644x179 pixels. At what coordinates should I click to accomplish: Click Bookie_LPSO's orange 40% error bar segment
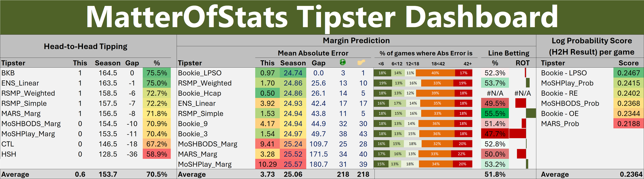[x=435, y=73]
